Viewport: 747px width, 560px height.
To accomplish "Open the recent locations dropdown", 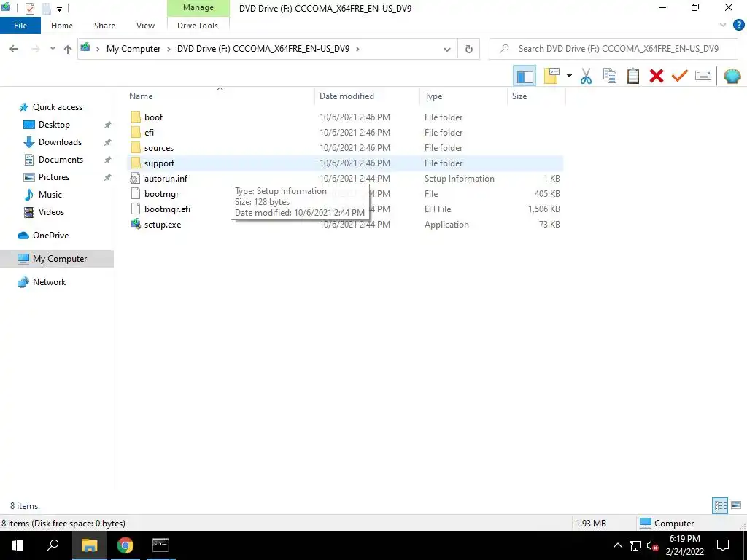I will pyautogui.click(x=53, y=49).
